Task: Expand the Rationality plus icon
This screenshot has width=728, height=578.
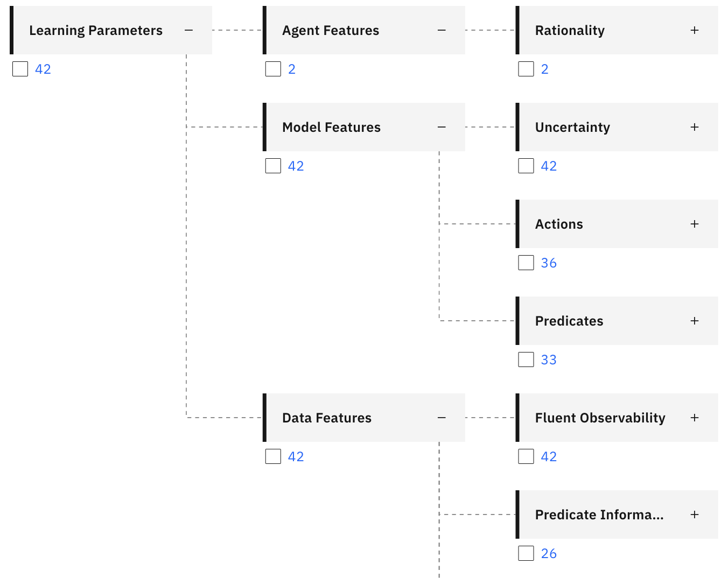Action: tap(695, 31)
